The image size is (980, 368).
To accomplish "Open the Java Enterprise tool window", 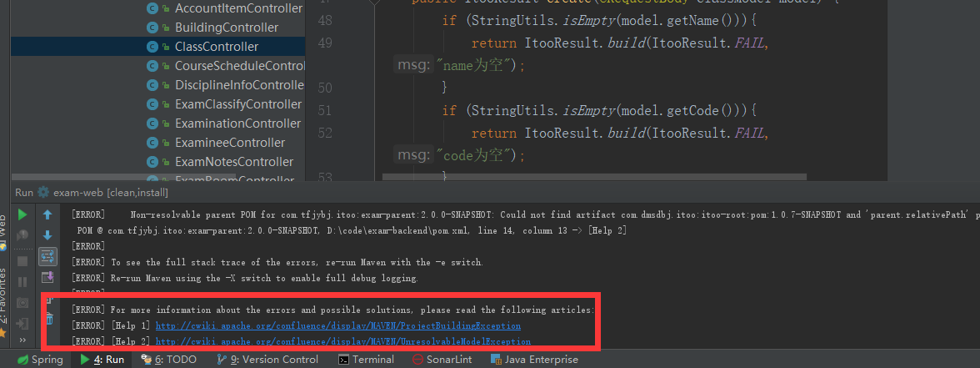I will coord(534,360).
